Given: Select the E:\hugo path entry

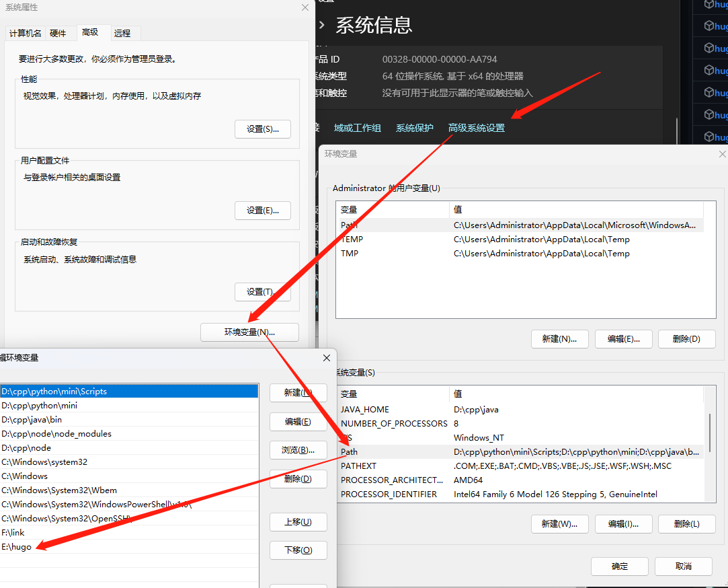Looking at the screenshot, I should pos(128,547).
